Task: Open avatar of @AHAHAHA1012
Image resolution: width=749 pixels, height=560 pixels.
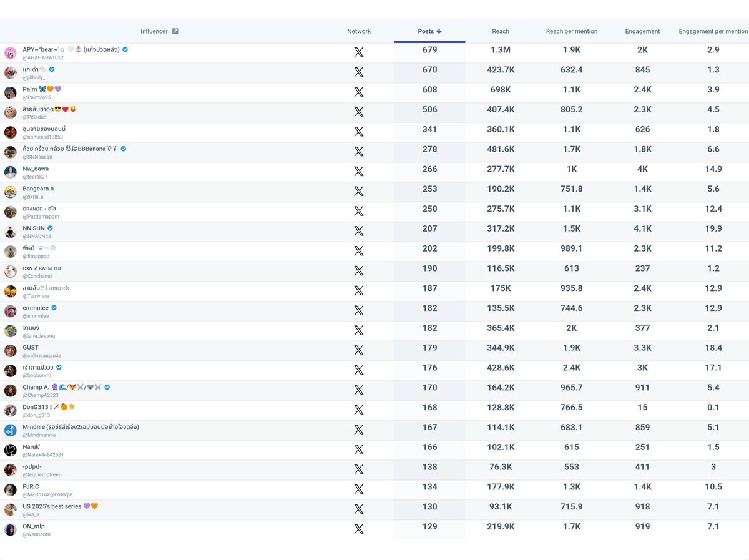Action: [11, 53]
